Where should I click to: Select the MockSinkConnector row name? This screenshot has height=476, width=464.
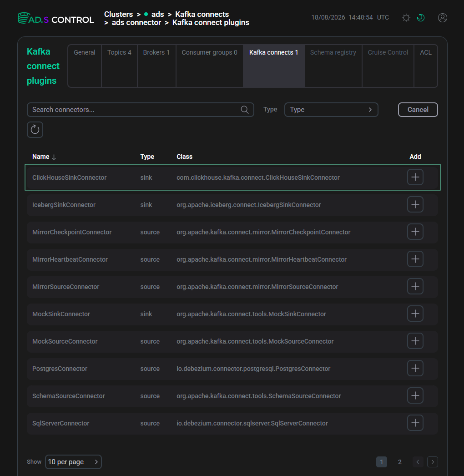click(61, 314)
